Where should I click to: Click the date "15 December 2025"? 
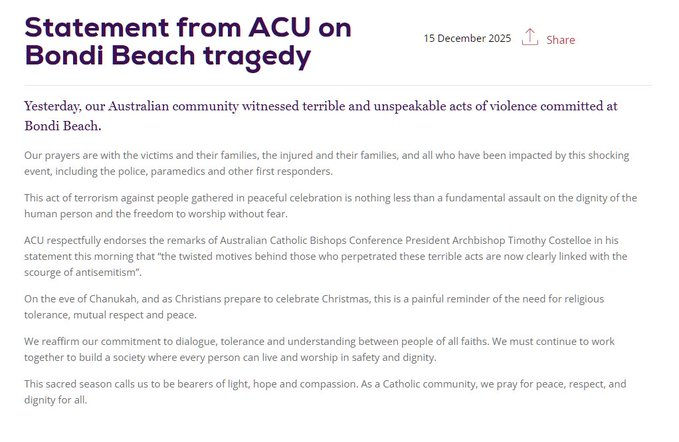[467, 39]
